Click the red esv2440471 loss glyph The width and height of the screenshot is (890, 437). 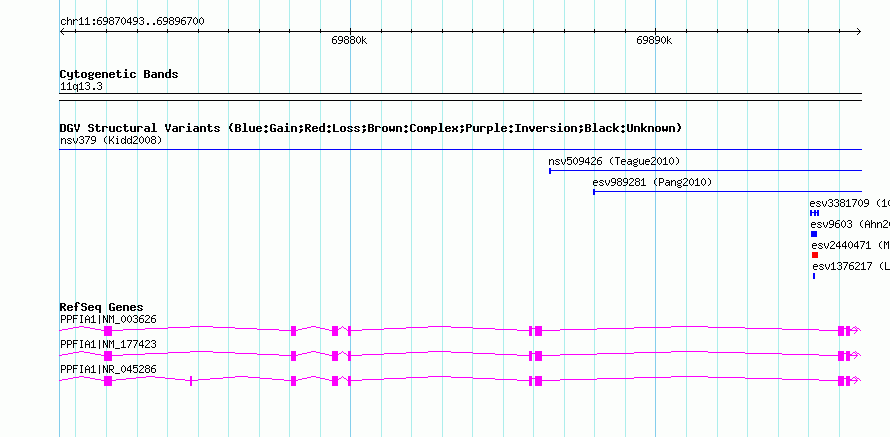click(x=815, y=255)
